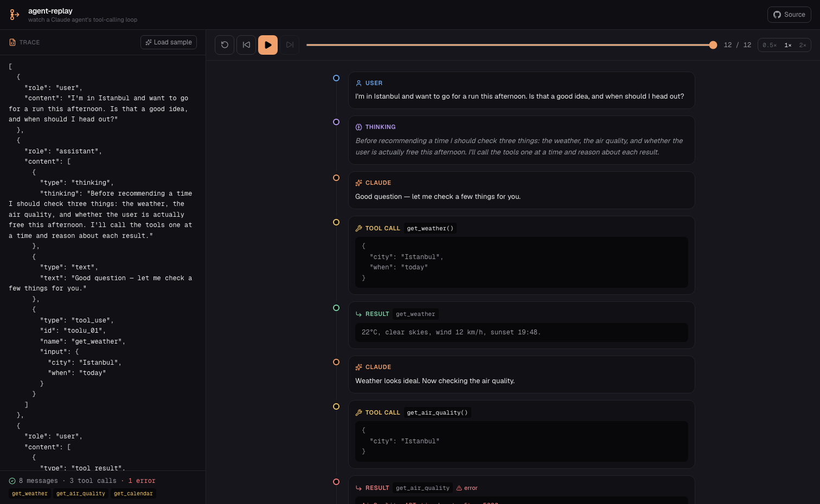
Task: Click the wrench icon on get_weather tool call
Action: pyautogui.click(x=358, y=229)
